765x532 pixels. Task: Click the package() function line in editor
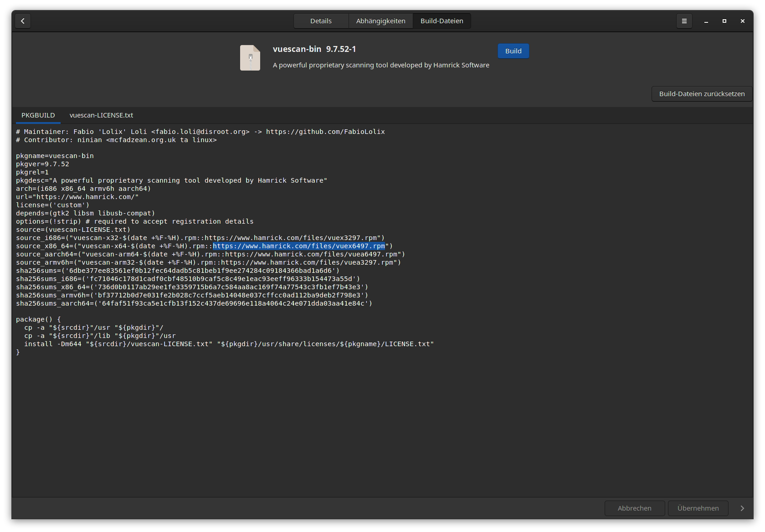(38, 319)
